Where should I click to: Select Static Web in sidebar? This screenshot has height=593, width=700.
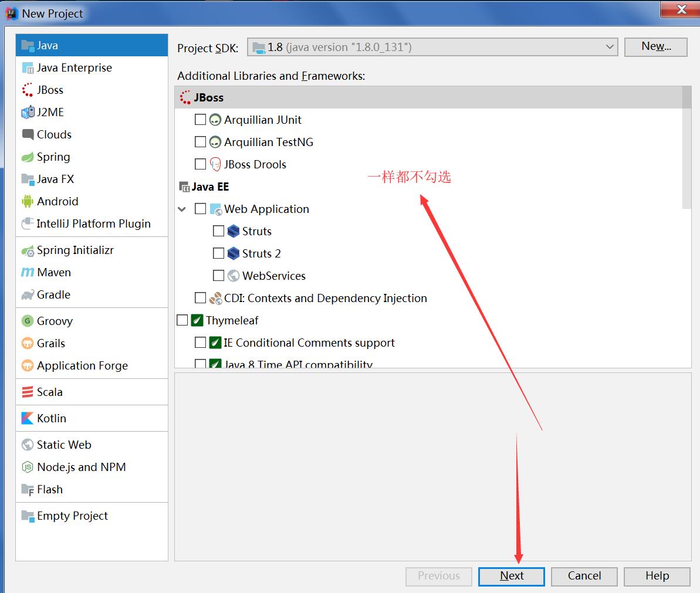[92, 445]
